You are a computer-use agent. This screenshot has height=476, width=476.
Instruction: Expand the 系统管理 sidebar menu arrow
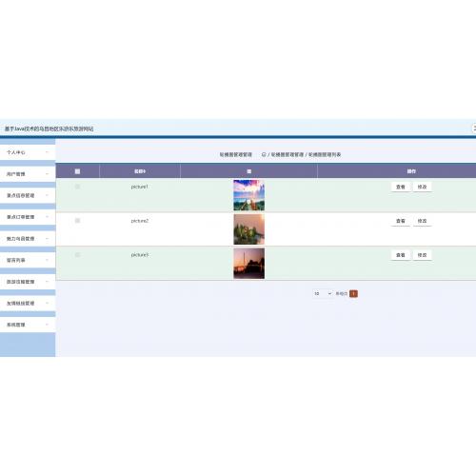[x=47, y=325]
